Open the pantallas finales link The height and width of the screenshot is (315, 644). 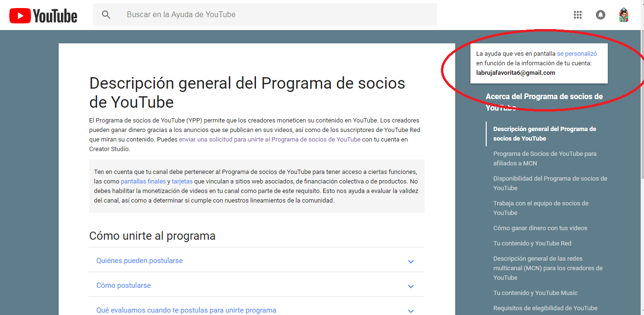(x=143, y=182)
